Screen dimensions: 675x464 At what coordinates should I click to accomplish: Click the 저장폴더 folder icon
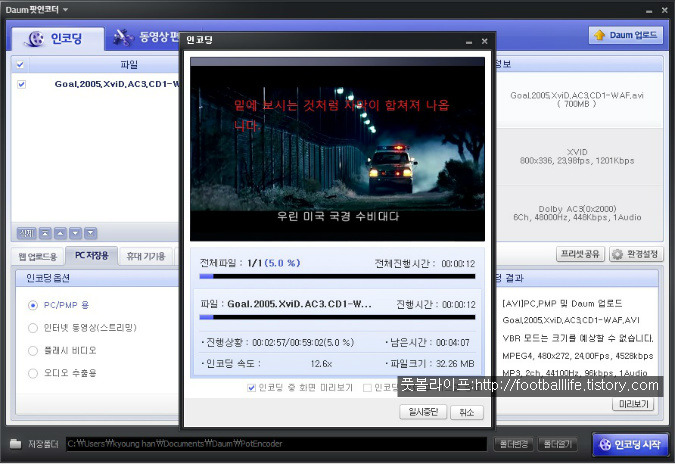click(15, 444)
